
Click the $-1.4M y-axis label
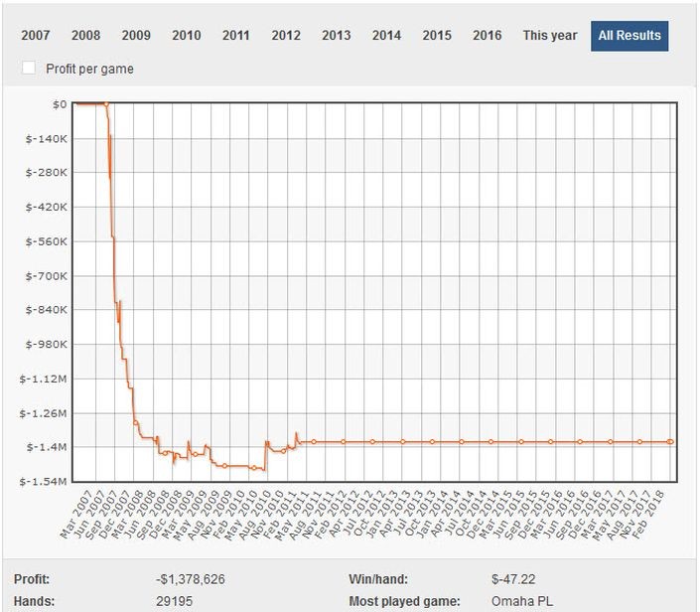click(x=46, y=447)
